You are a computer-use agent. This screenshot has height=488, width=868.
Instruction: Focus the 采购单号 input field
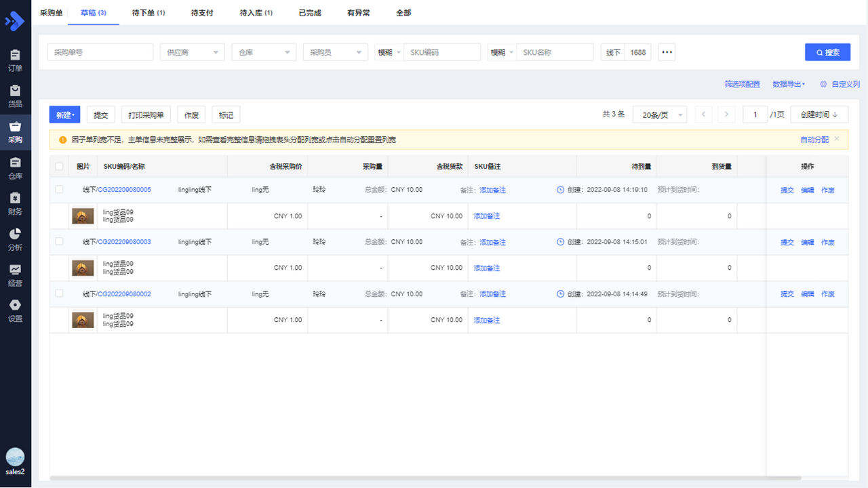click(x=100, y=52)
